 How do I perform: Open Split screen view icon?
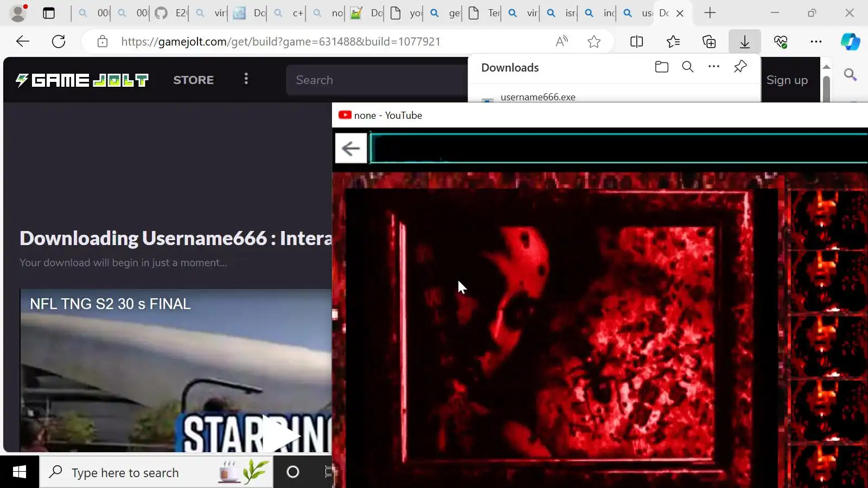637,42
